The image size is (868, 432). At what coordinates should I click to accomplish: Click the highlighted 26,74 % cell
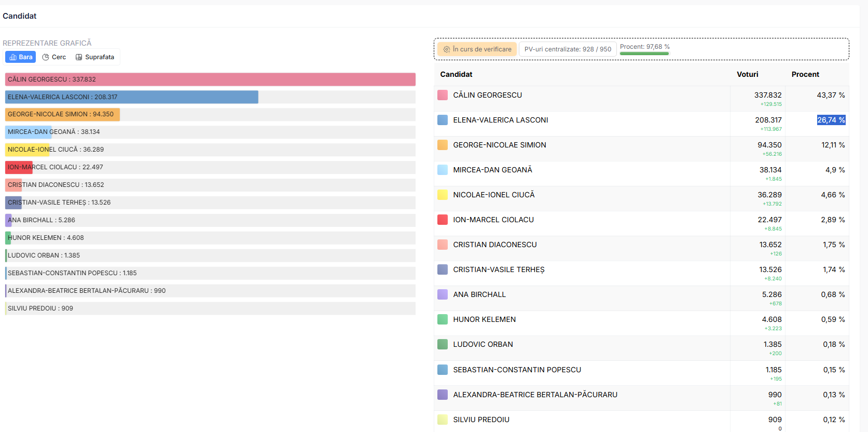831,120
